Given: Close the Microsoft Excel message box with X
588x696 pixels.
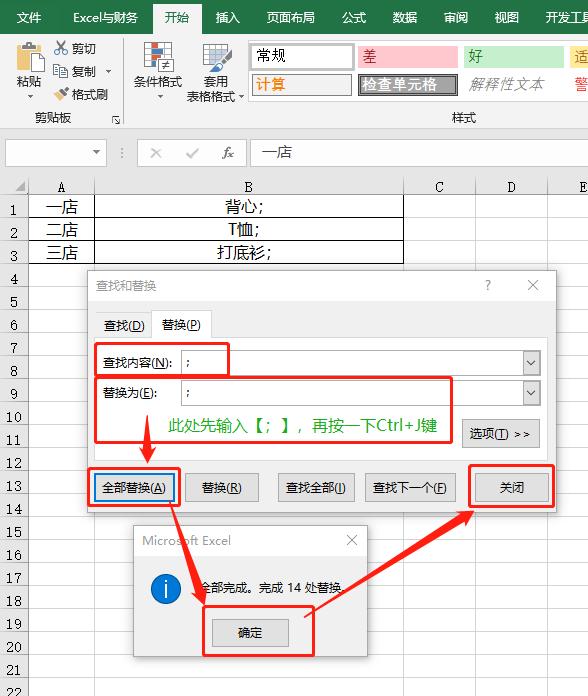Looking at the screenshot, I should click(352, 540).
